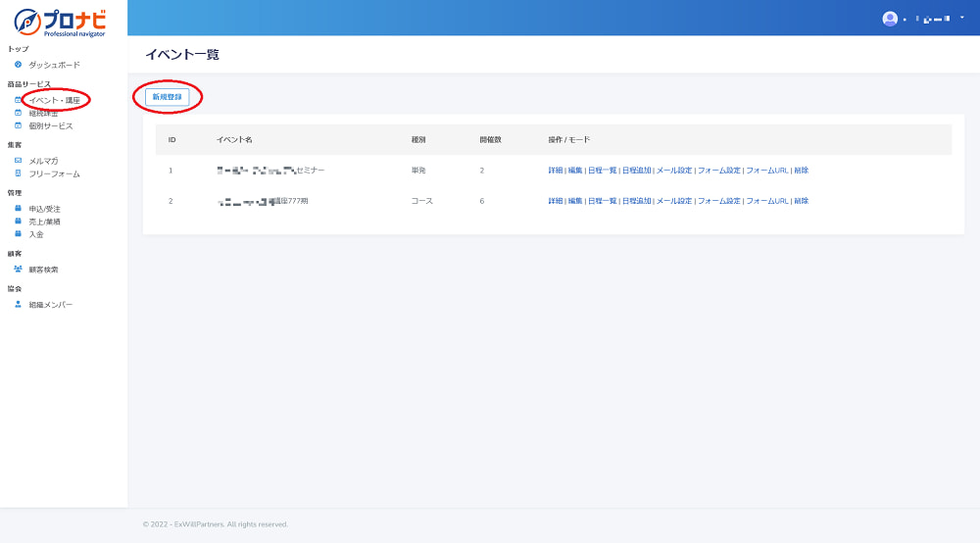
Task: Click the person icon beside 組織メンバー
Action: [18, 304]
